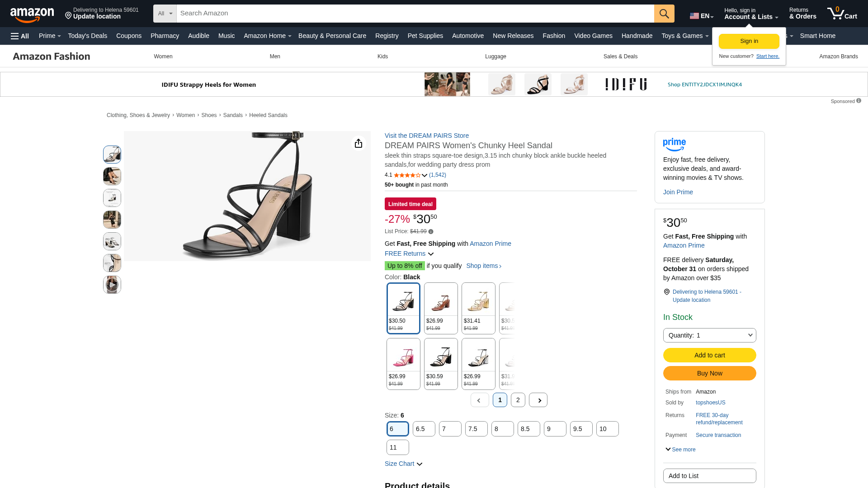Select size 8.5
This screenshot has height=488, width=868.
[528, 429]
